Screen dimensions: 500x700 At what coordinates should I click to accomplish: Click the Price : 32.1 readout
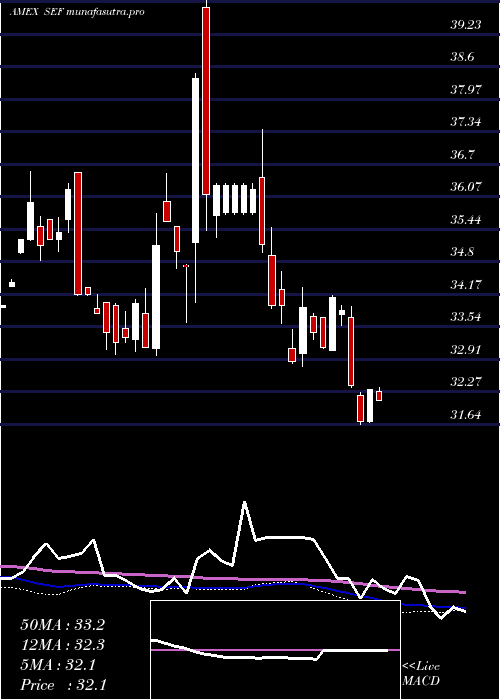point(62,685)
